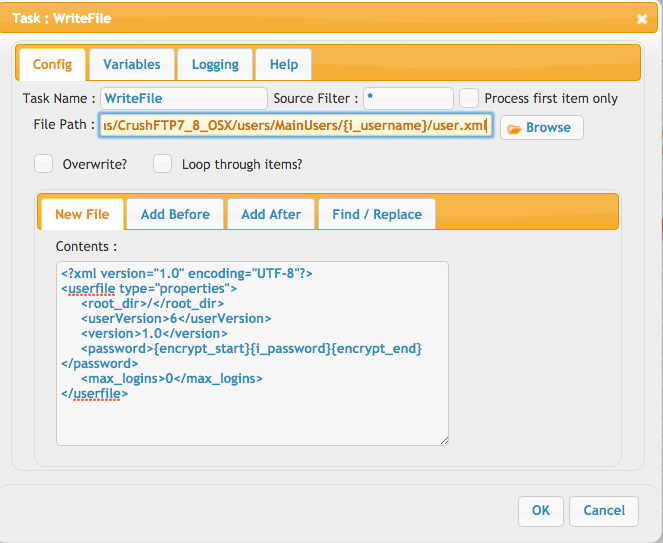Select the Config tab
This screenshot has height=543, width=663.
point(52,64)
